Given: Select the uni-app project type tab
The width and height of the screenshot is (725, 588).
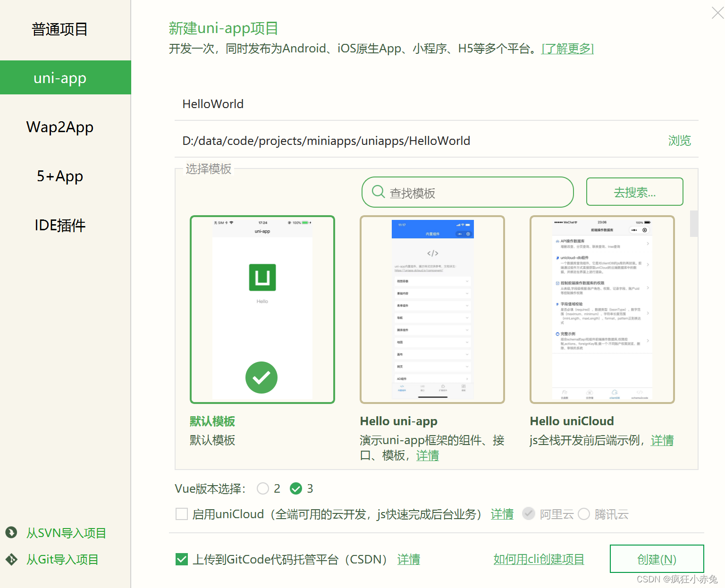Looking at the screenshot, I should [x=66, y=77].
